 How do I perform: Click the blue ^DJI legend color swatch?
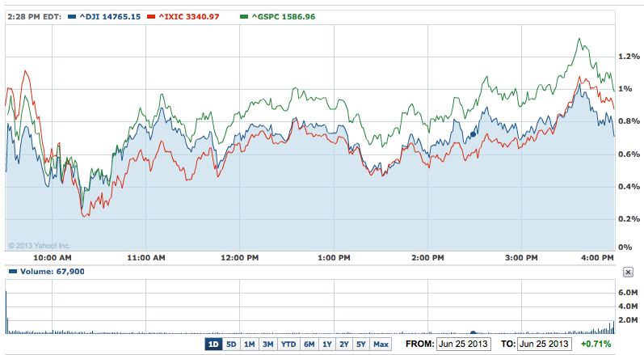click(x=74, y=16)
